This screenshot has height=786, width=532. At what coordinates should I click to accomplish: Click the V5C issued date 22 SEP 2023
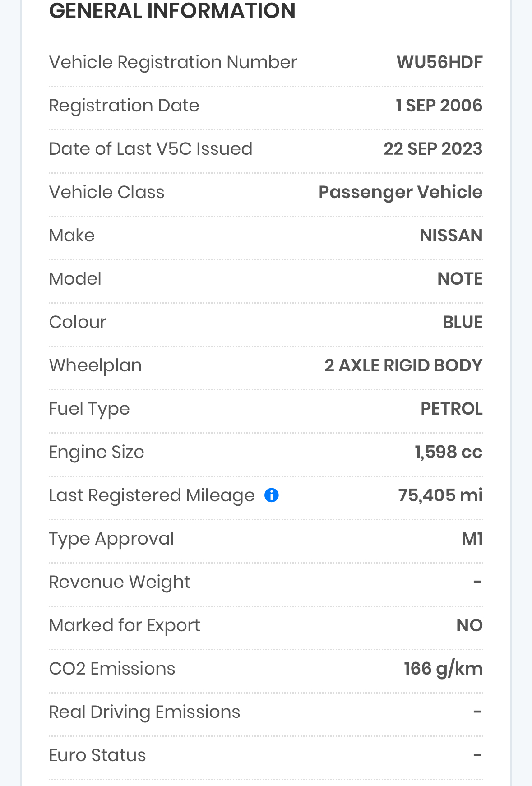pos(433,149)
